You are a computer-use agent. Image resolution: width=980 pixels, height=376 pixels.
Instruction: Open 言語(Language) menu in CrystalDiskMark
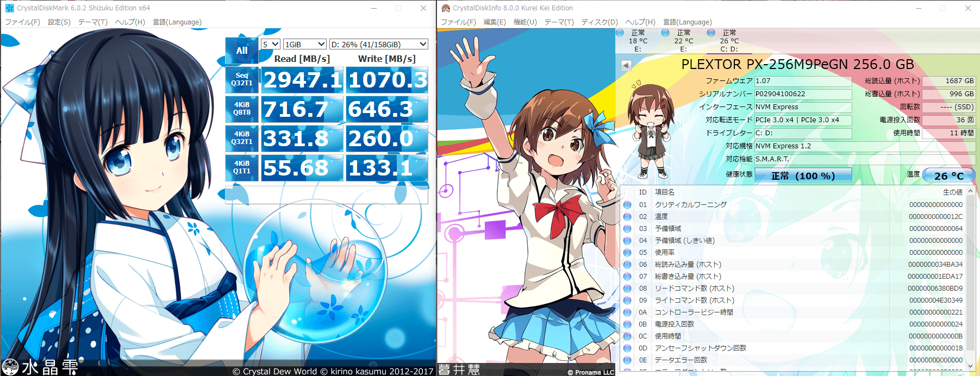click(x=177, y=22)
